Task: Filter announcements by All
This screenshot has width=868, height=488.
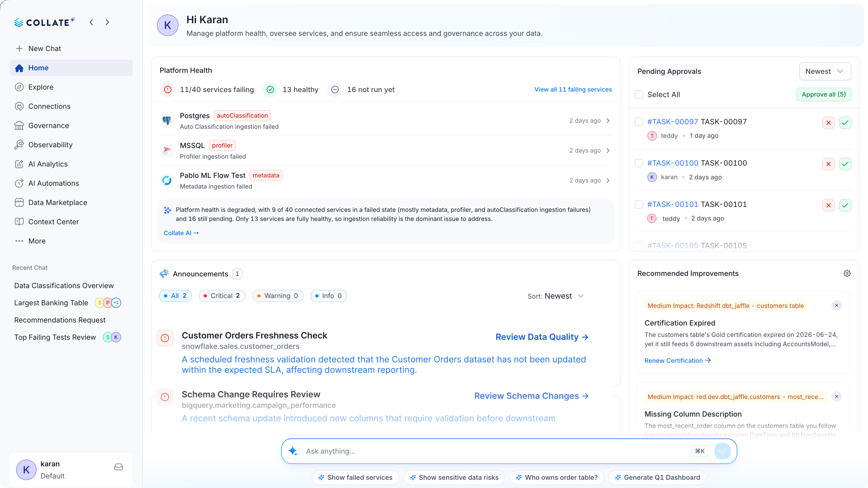Action: pyautogui.click(x=175, y=296)
